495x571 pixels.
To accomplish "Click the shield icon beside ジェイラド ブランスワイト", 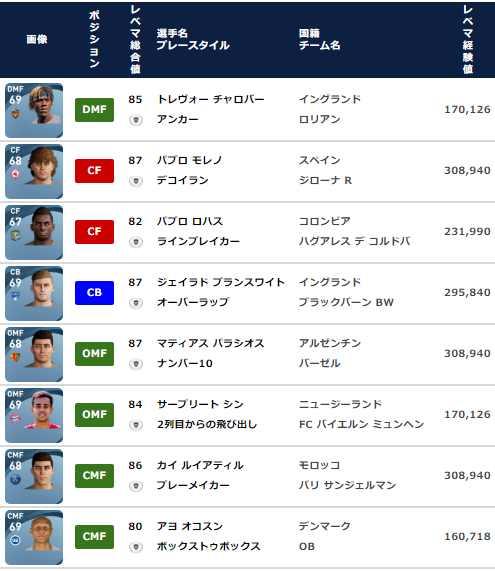I will 135,303.
